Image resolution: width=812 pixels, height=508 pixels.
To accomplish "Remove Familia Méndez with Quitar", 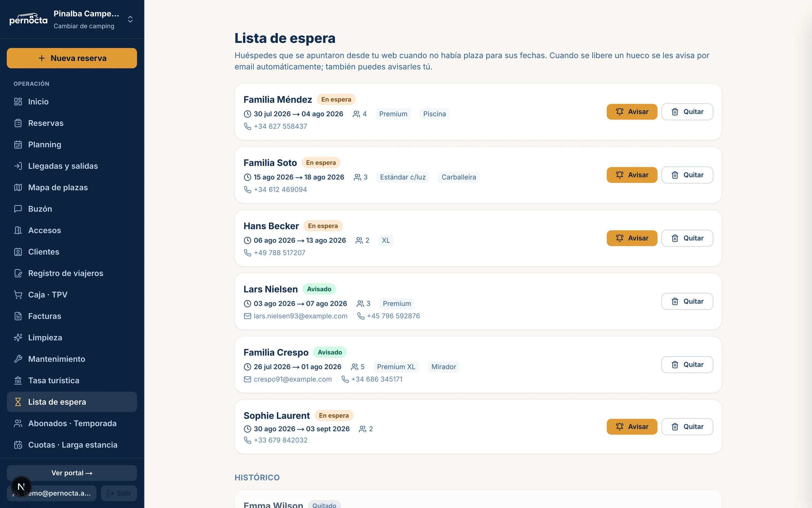I will click(x=687, y=111).
